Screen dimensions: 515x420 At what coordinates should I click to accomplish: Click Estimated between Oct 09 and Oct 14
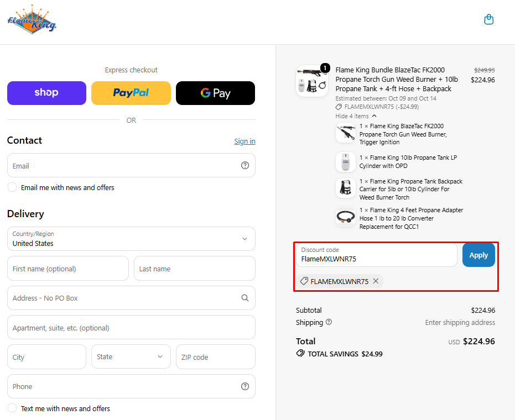(386, 98)
